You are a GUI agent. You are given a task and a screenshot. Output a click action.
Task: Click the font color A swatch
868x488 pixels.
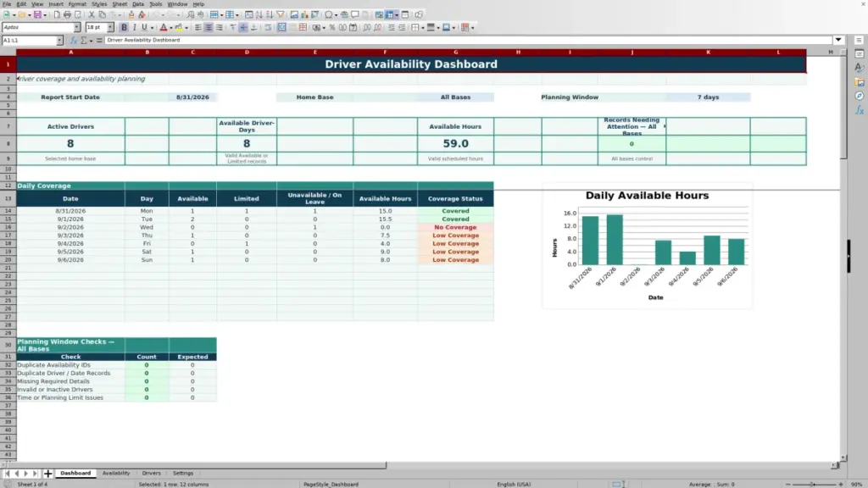pos(164,27)
